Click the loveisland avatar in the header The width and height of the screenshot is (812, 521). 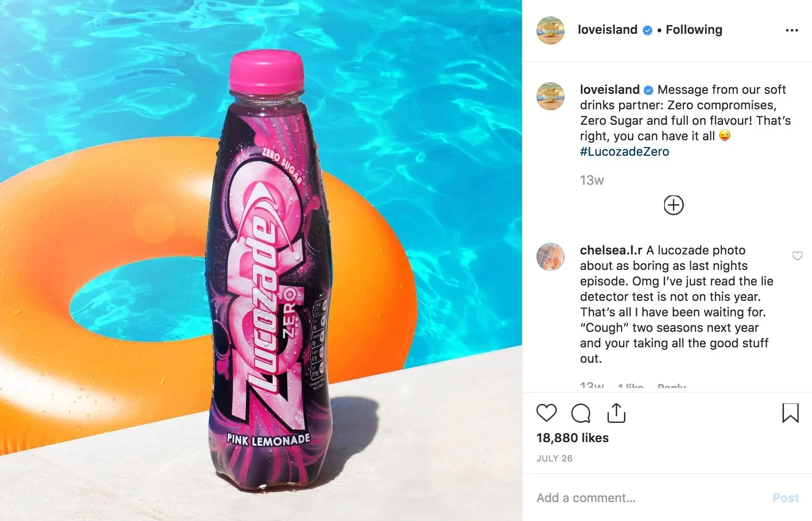[551, 30]
